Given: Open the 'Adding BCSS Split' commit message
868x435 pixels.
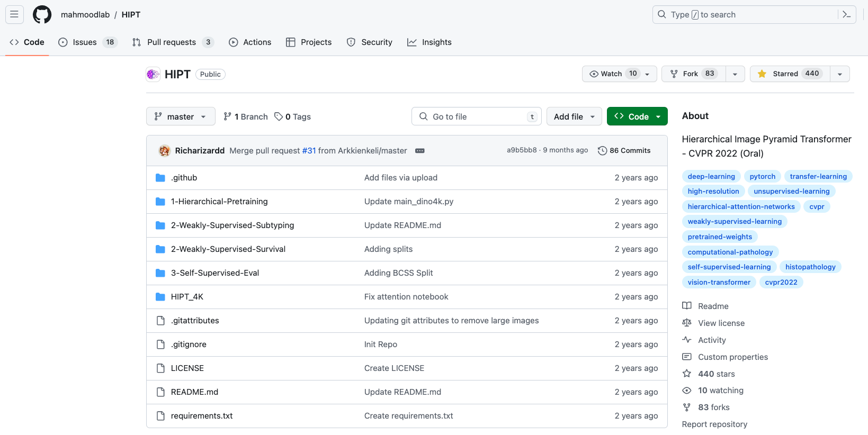Looking at the screenshot, I should click(x=398, y=273).
